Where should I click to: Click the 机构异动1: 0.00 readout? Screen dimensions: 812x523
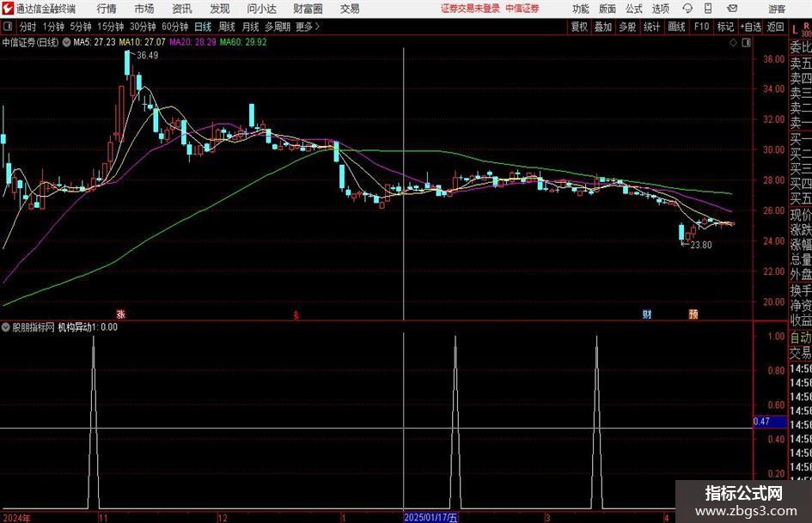(88, 327)
